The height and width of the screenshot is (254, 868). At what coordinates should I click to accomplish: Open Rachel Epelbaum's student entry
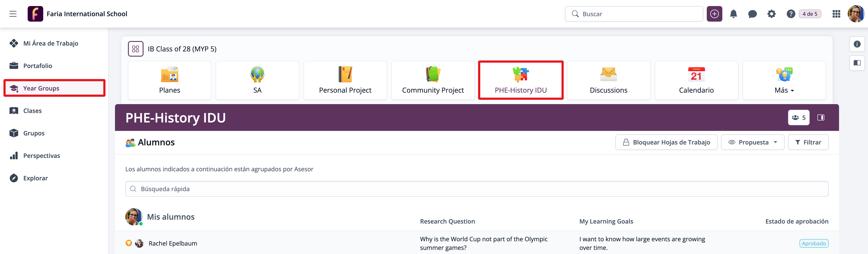coord(172,243)
